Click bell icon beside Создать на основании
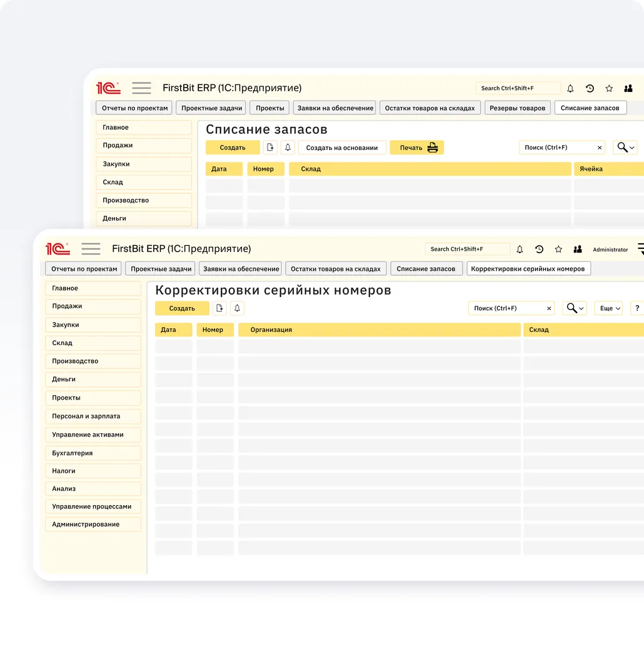Screen dimensions: 644x649 coord(288,148)
